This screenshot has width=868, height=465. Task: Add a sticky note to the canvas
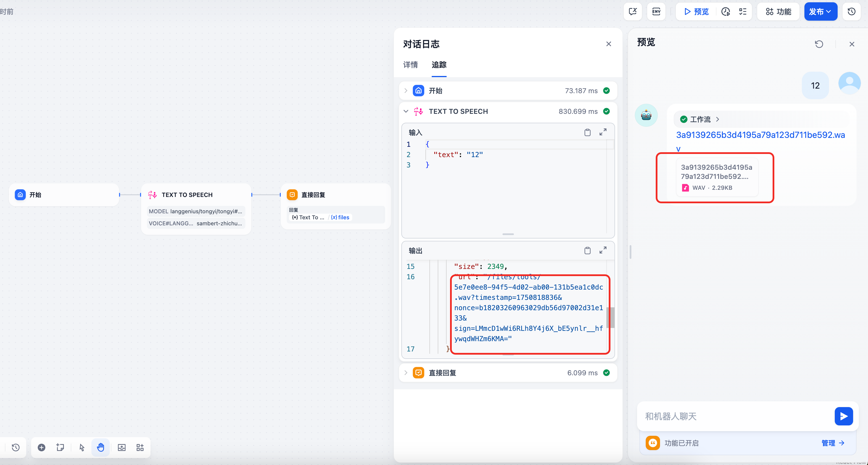point(60,448)
